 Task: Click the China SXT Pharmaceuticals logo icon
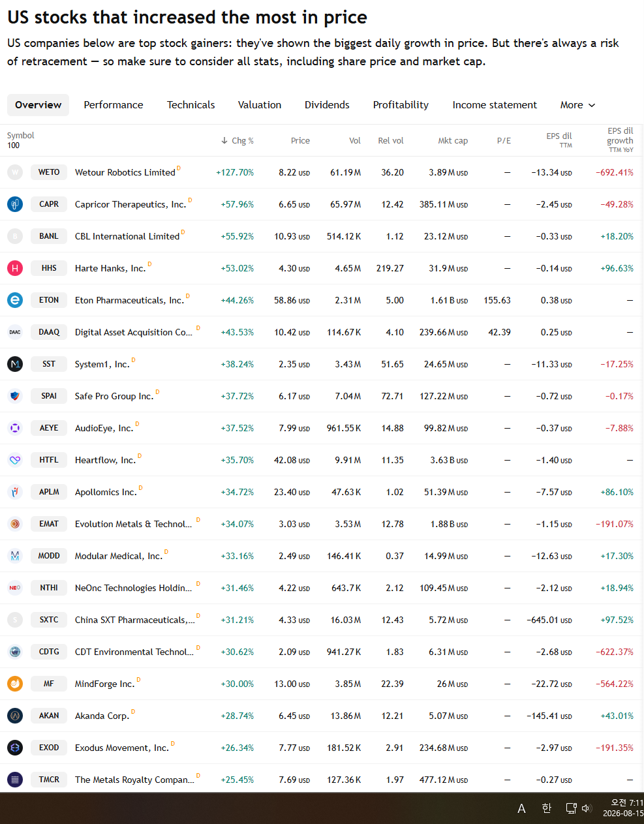[x=15, y=620]
